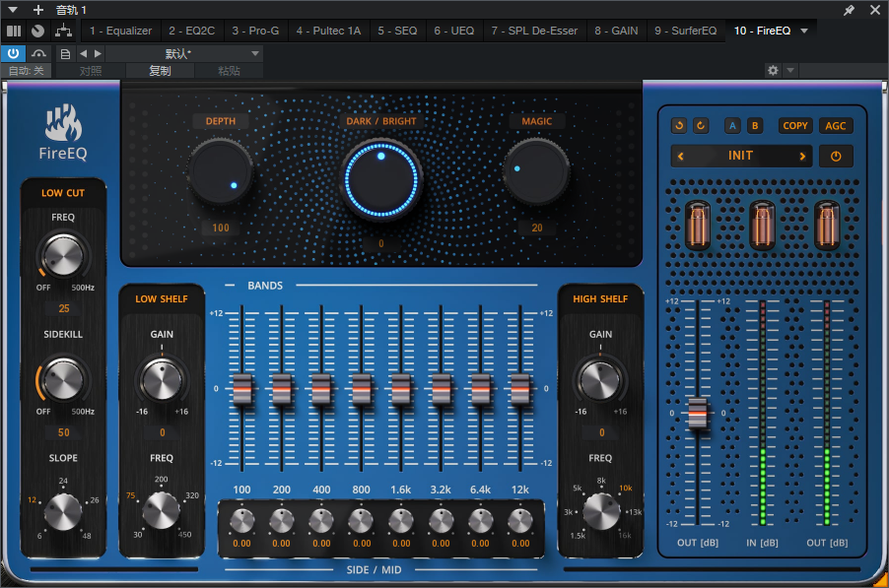
Task: Switch to the 7 - SPL De-Esser tab
Action: (x=534, y=31)
